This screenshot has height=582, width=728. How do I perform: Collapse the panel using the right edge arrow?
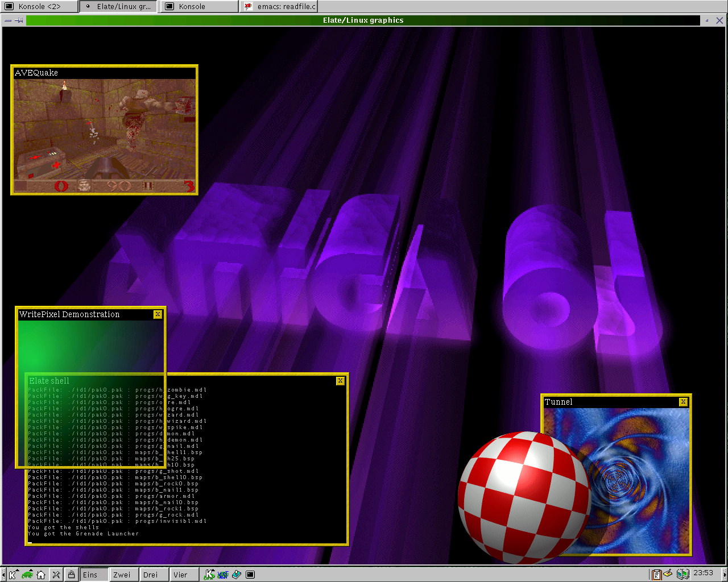coord(725,575)
